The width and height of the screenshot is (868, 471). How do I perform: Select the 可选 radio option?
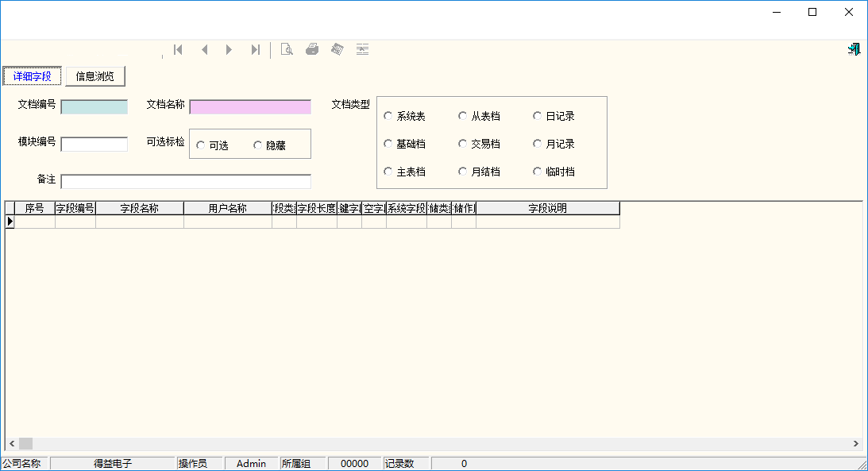pyautogui.click(x=213, y=145)
